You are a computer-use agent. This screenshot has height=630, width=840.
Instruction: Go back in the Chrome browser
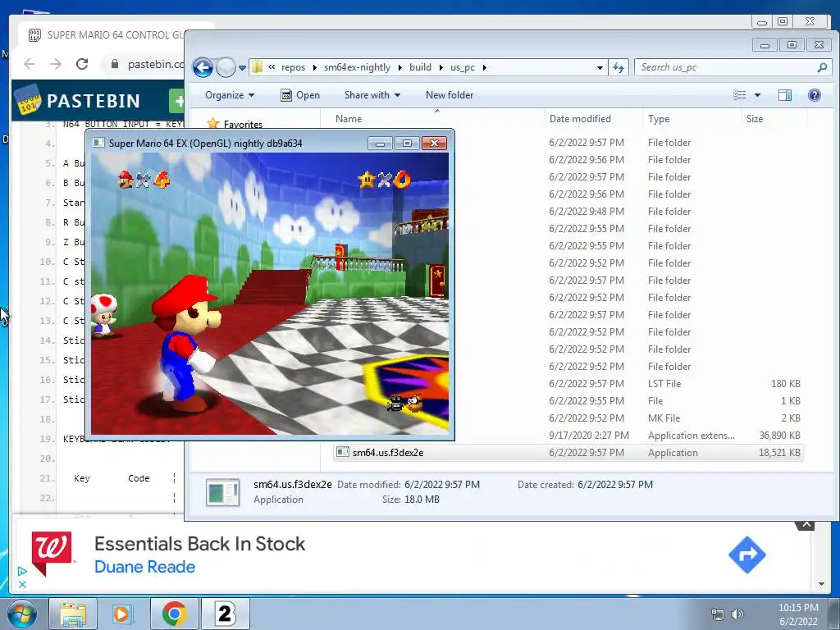(x=30, y=64)
